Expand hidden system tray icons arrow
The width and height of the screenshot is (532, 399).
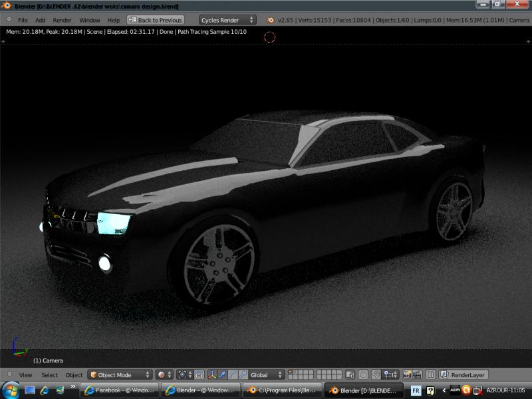point(444,390)
